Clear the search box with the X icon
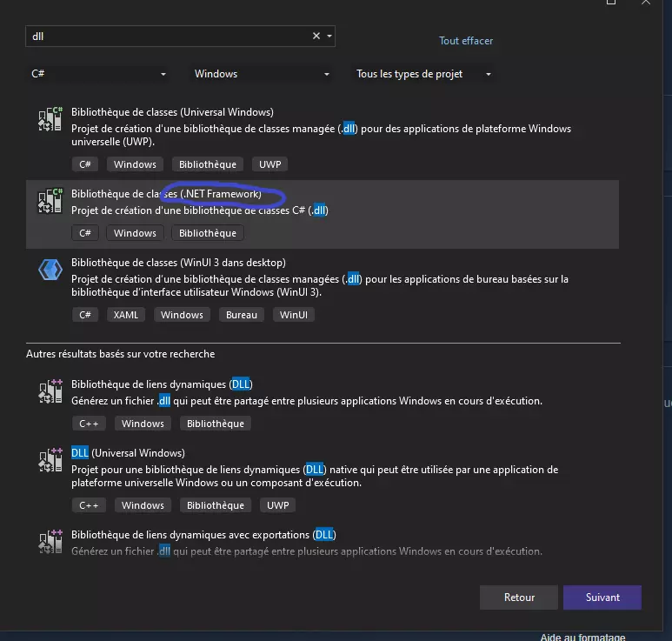Viewport: 672px width, 641px height. (316, 36)
